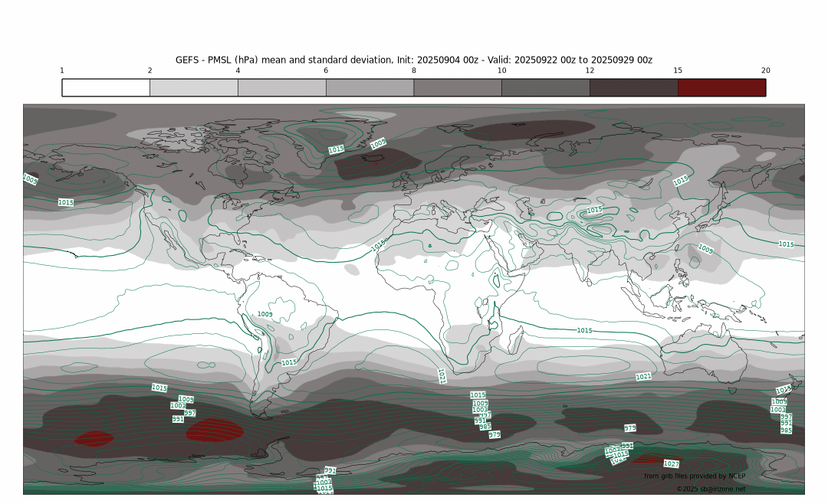This screenshot has width=828, height=504.
Task: Click the GEFS PMSL chart title text
Action: (414, 60)
